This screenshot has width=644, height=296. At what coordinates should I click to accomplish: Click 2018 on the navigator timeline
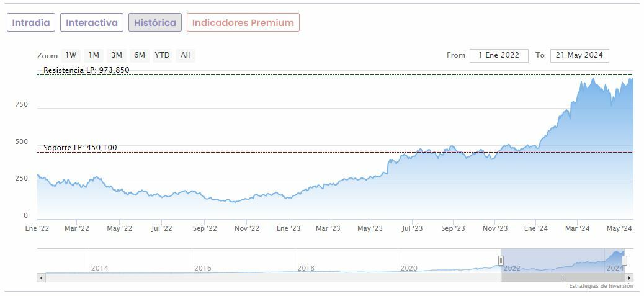coord(306,268)
